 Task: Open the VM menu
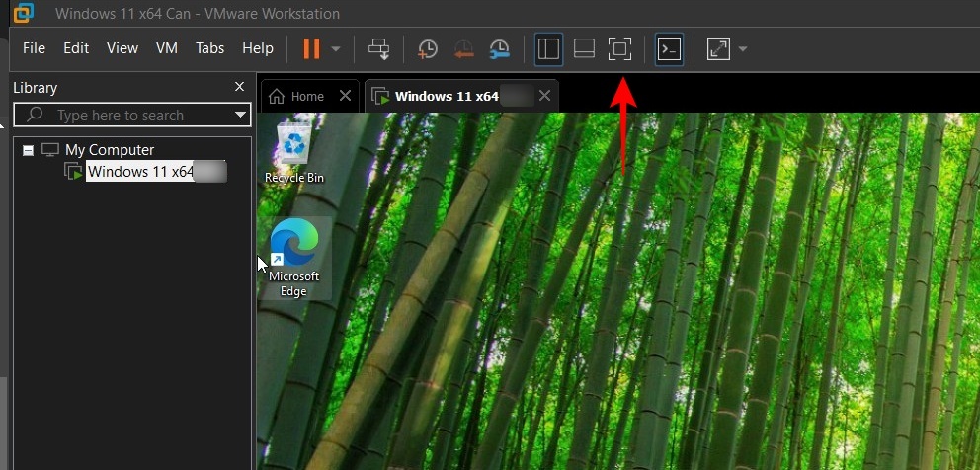167,48
